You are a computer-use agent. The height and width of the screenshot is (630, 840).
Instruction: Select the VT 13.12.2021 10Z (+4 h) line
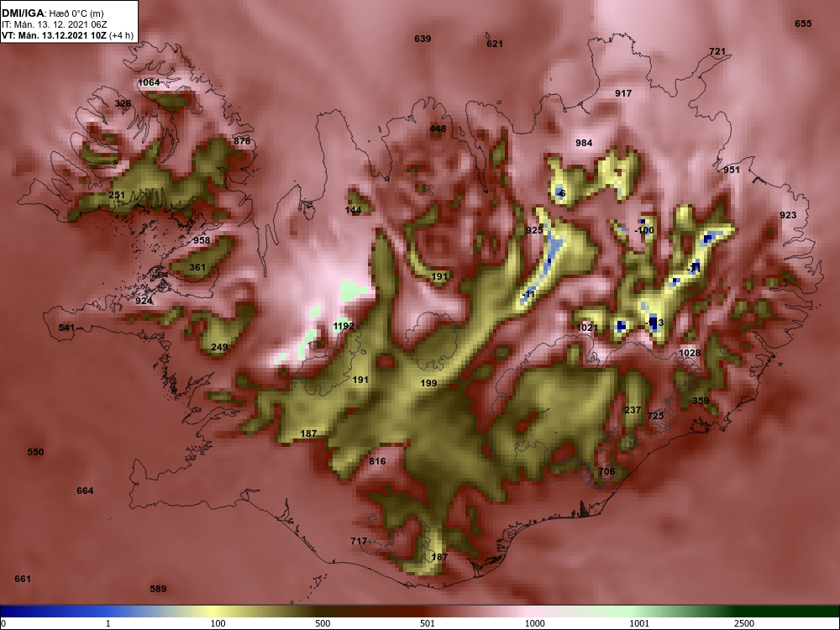pyautogui.click(x=67, y=36)
